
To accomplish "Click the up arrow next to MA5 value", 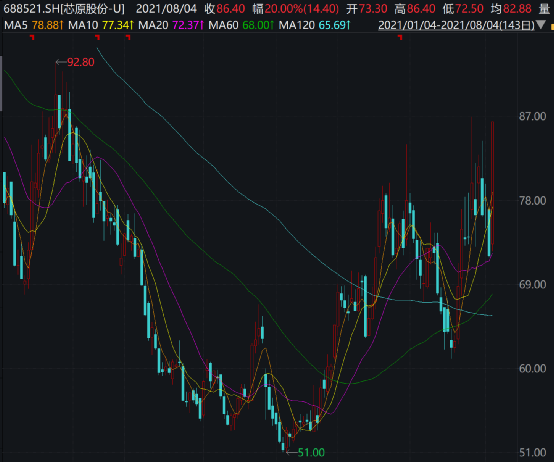I will point(61,25).
